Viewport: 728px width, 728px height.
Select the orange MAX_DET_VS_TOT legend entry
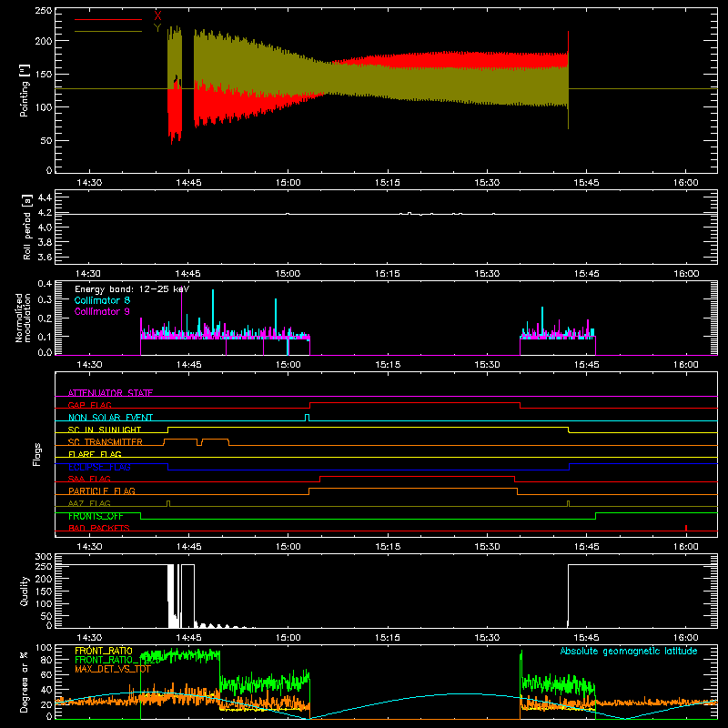tap(113, 669)
